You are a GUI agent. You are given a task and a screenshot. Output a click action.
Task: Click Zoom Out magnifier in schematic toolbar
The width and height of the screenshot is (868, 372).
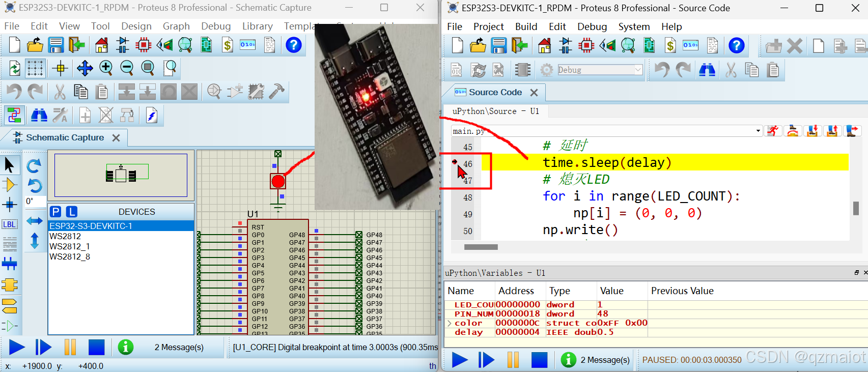pos(127,68)
